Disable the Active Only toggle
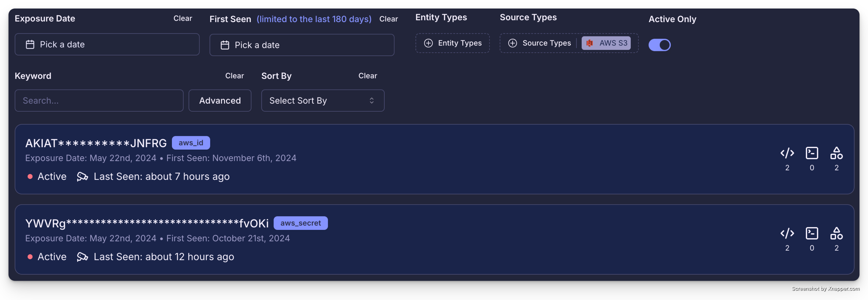 [660, 45]
